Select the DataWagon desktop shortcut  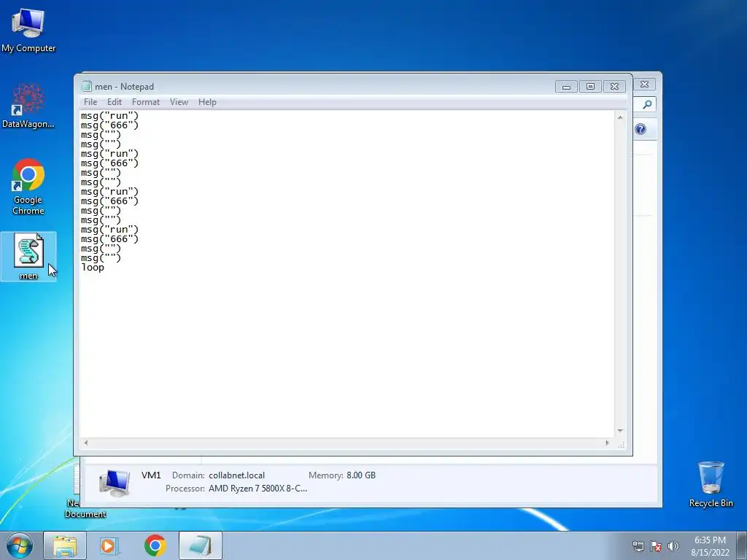tap(28, 106)
